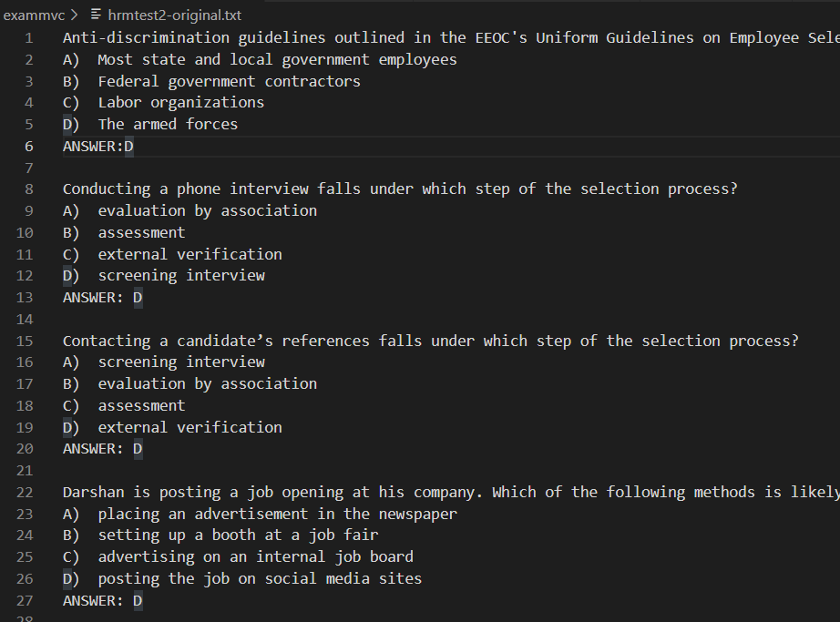Viewport: 840px width, 622px height.
Task: Select the hrmtest2-original.txt breadcrumb label
Action: tap(173, 15)
